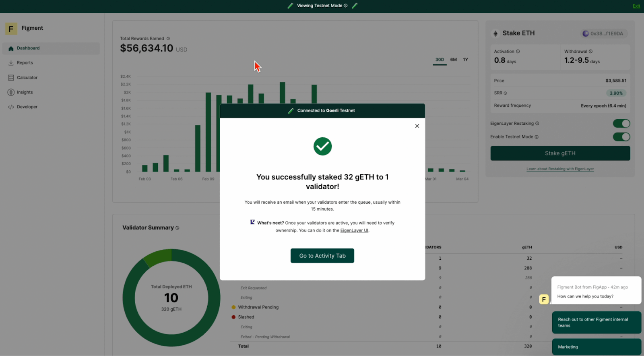Image resolution: width=644 pixels, height=356 pixels.
Task: Click the Validator Summary info icon
Action: click(178, 228)
